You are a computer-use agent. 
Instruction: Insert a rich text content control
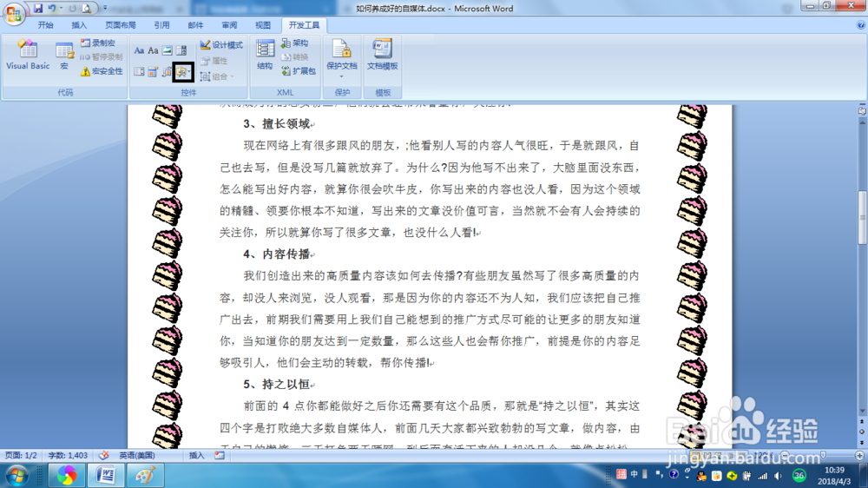pyautogui.click(x=139, y=51)
